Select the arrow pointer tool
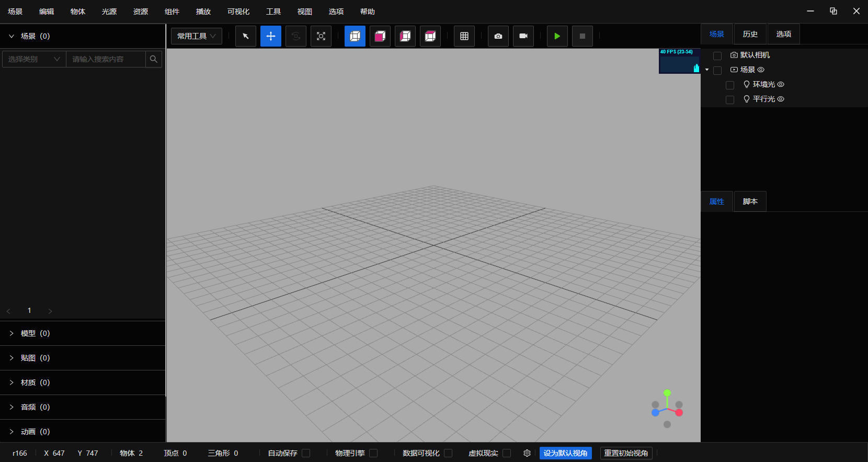Viewport: 868px width, 462px height. [x=246, y=36]
